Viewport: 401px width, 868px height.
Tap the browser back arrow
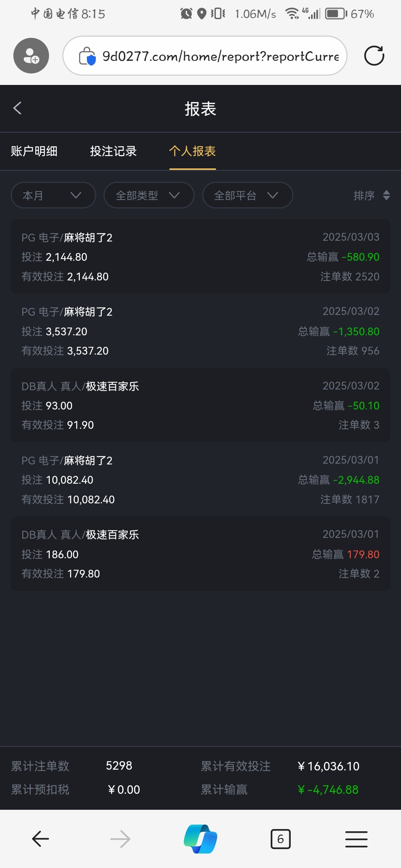coord(40,839)
